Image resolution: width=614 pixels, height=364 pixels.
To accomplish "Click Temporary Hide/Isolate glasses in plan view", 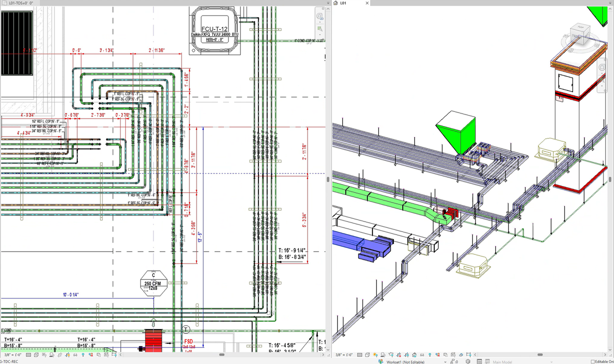I will click(x=75, y=355).
